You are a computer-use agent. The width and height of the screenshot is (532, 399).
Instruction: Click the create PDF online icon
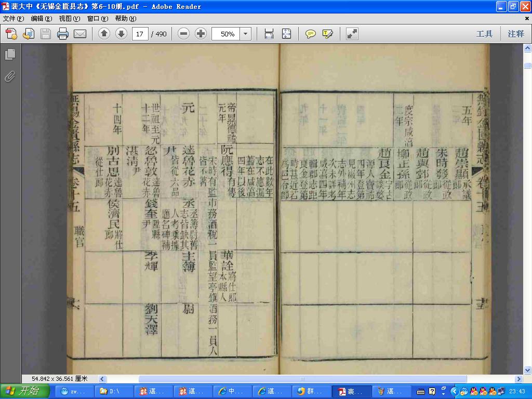click(11, 34)
